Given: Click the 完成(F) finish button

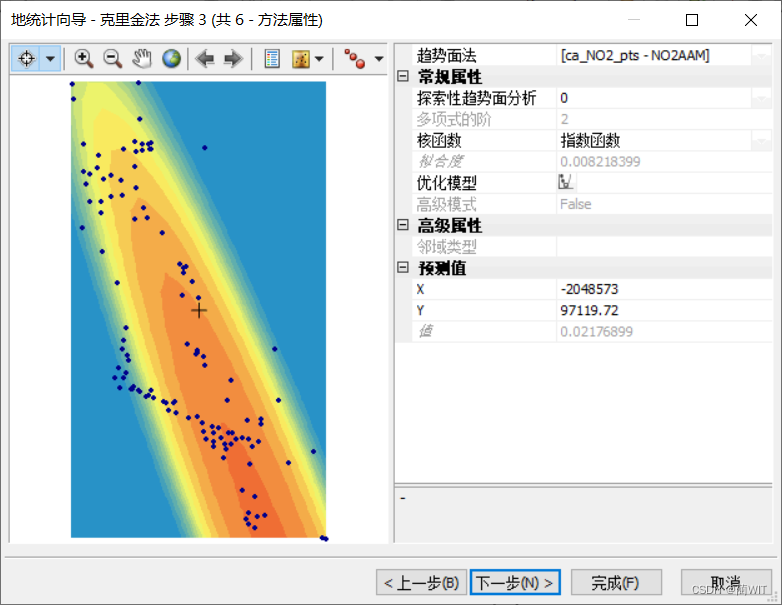Looking at the screenshot, I should pyautogui.click(x=616, y=583).
